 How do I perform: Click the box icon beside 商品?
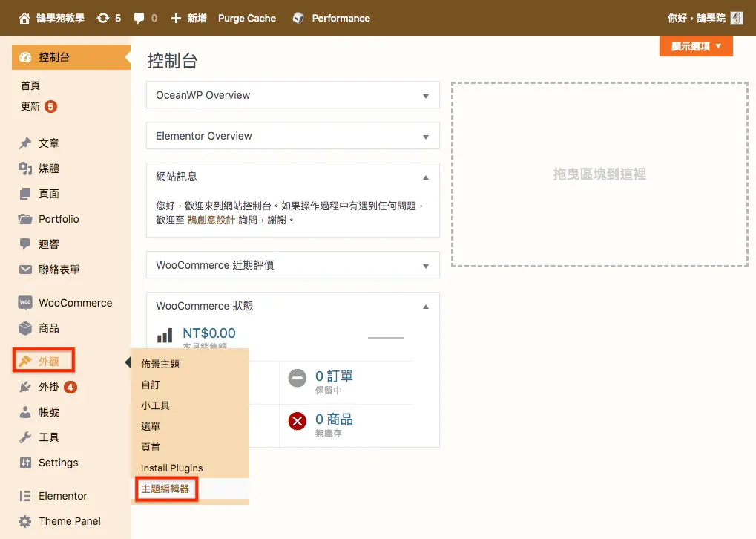click(25, 328)
